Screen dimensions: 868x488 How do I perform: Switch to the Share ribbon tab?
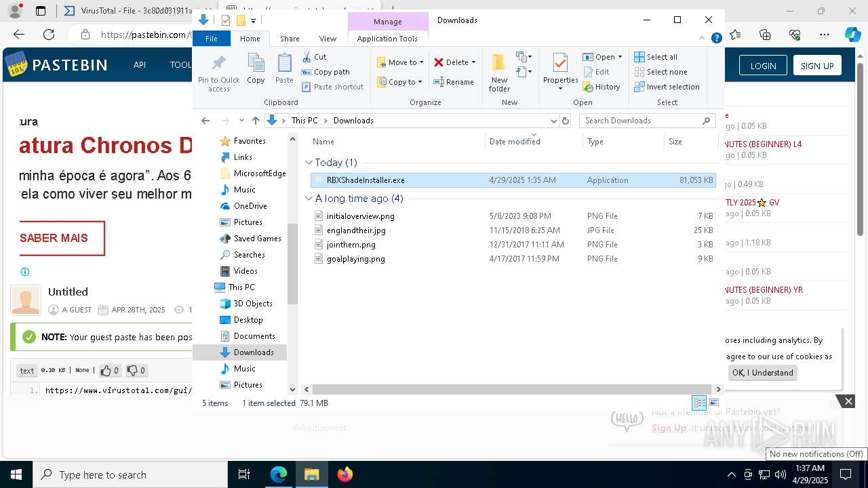coord(290,39)
